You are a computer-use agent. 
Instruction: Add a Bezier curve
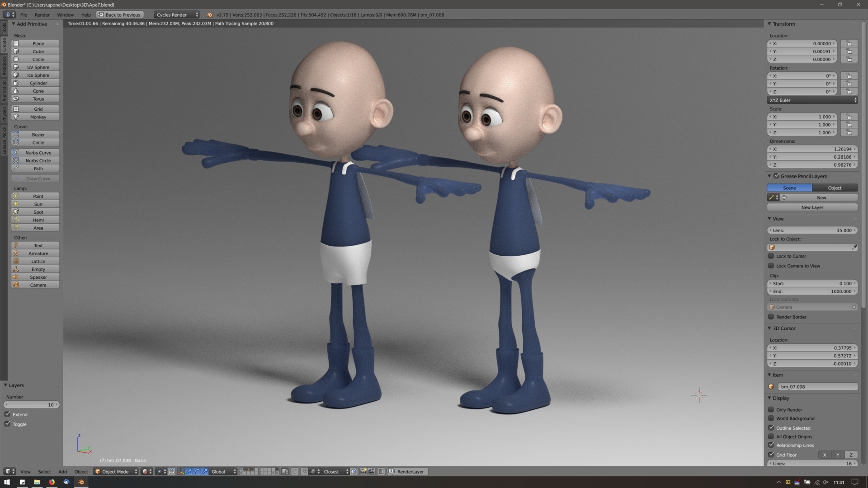35,135
